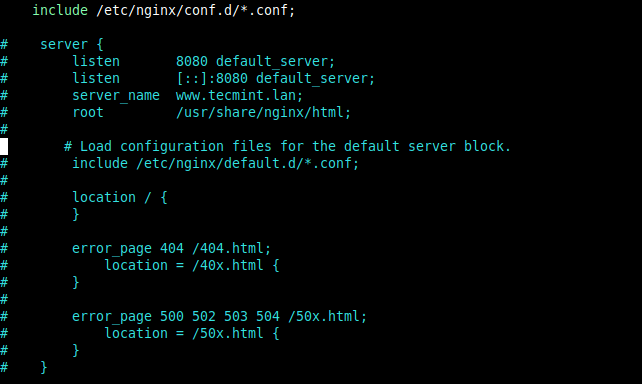Click the hash symbol before 'server {'
Image resolution: width=642 pixels, height=384 pixels.
coord(4,44)
